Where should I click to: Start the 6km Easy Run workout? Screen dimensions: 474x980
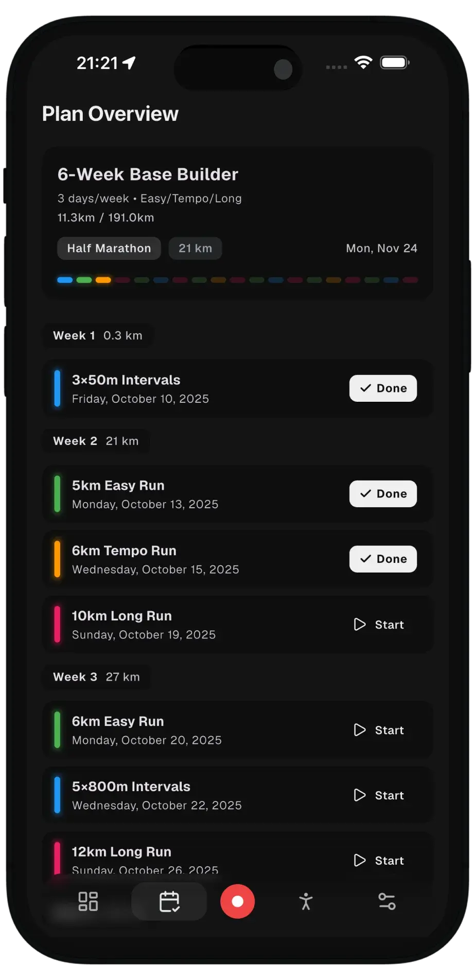pyautogui.click(x=379, y=730)
